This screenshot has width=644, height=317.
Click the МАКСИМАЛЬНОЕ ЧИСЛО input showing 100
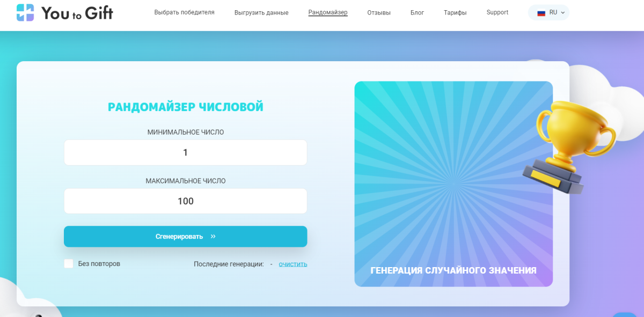tap(185, 201)
